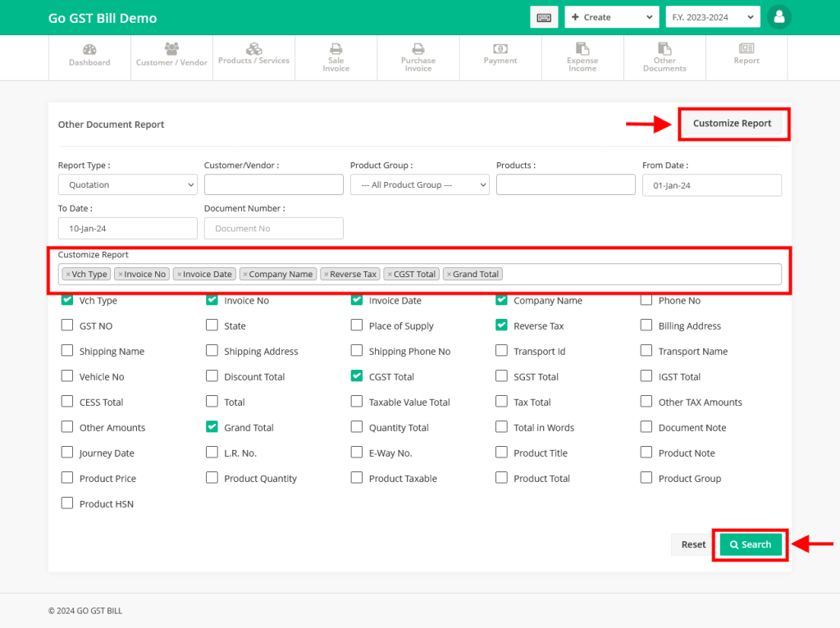Open Expense Income
The width and height of the screenshot is (840, 628).
(582, 57)
